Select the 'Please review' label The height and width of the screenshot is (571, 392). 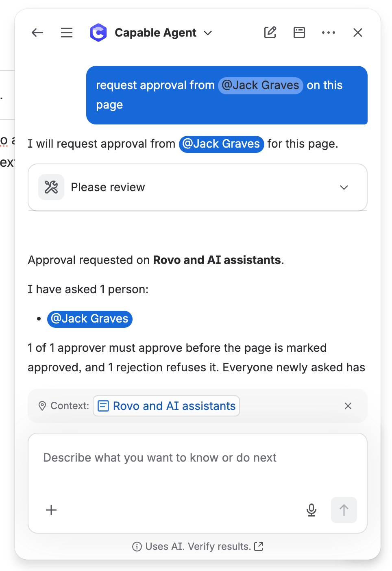click(108, 187)
